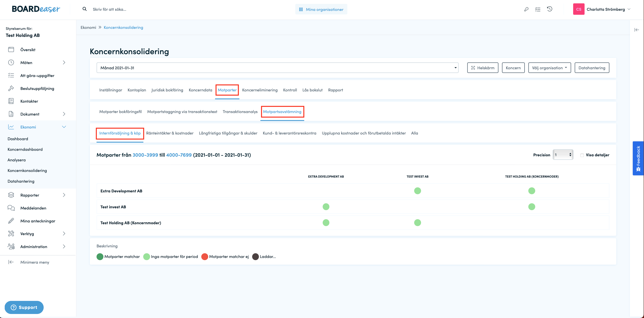Click the Mina anteckningar pencil icon
Image resolution: width=644 pixels, height=318 pixels.
pos(11,221)
